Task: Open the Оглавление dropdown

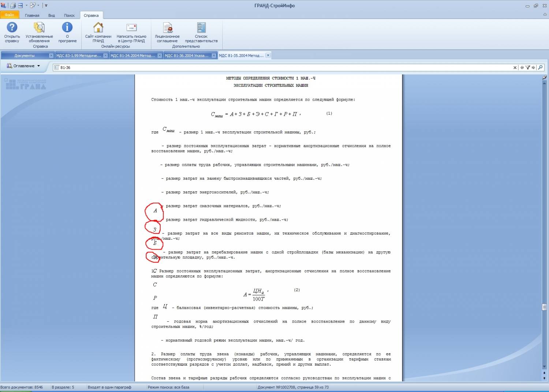Action: (x=23, y=66)
